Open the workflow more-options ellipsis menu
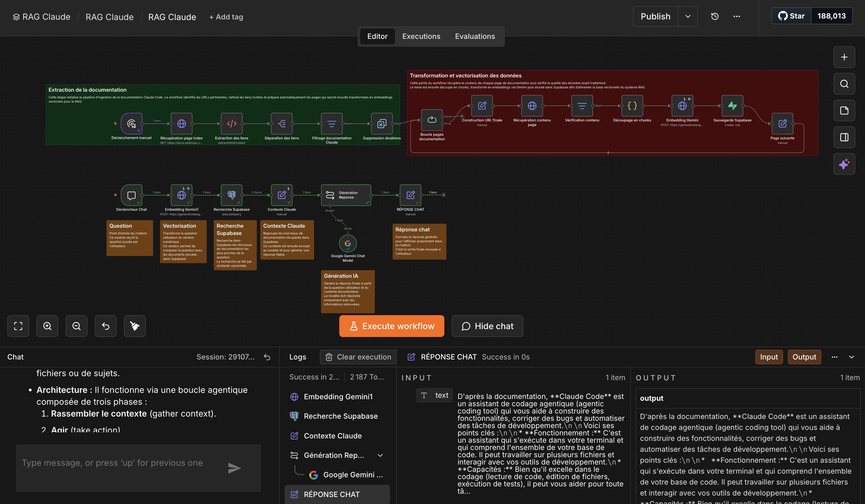865x504 pixels. tap(737, 16)
